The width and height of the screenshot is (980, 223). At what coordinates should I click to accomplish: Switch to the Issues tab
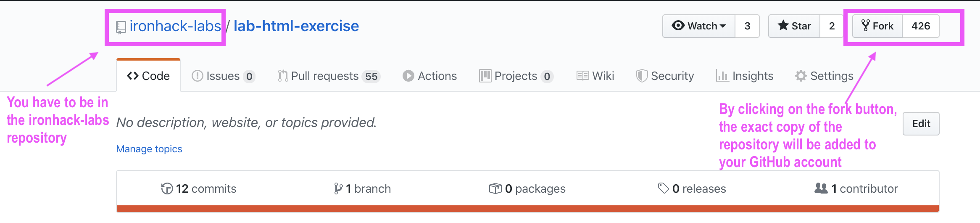coord(223,76)
